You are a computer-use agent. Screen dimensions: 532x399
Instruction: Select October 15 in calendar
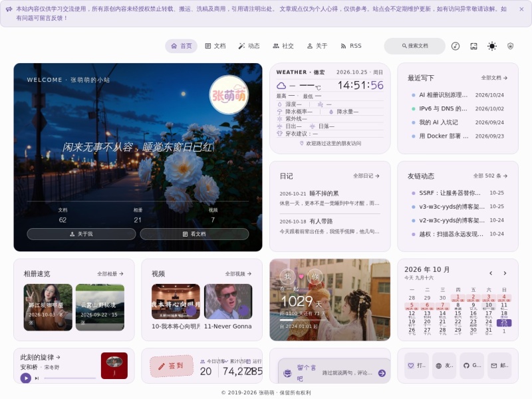[x=458, y=315]
